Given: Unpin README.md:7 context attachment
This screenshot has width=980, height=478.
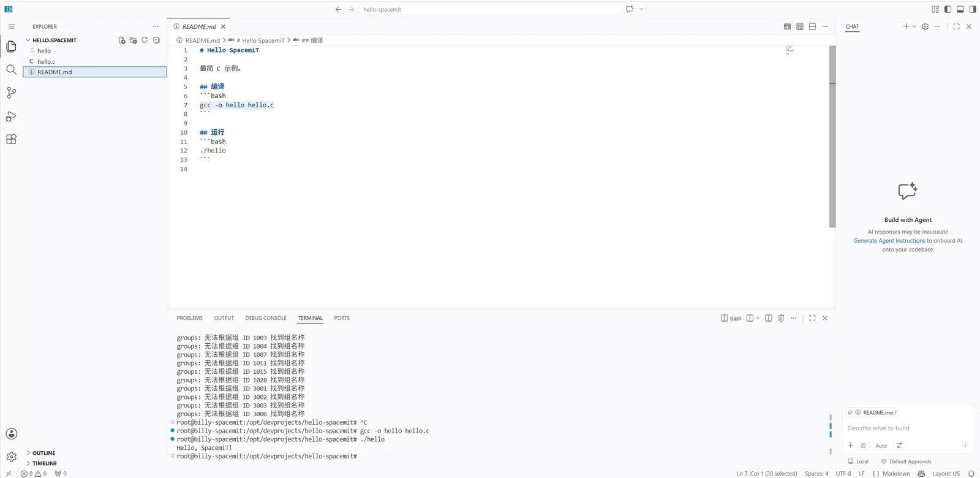Looking at the screenshot, I should coord(850,412).
